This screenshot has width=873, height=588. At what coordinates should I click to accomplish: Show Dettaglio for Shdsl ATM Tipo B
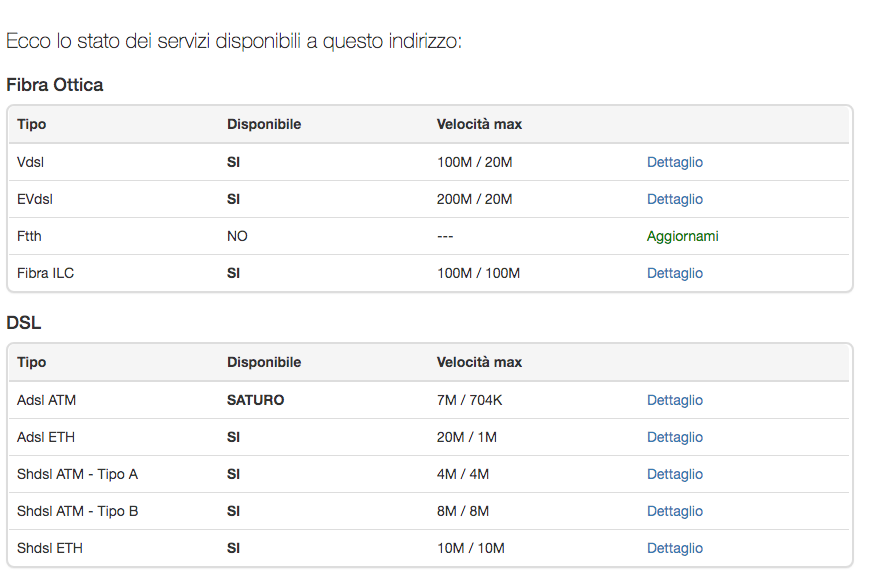(674, 511)
